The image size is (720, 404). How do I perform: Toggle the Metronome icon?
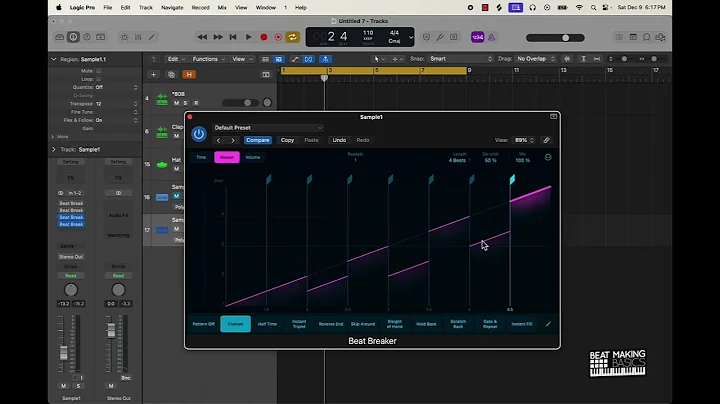click(x=492, y=38)
